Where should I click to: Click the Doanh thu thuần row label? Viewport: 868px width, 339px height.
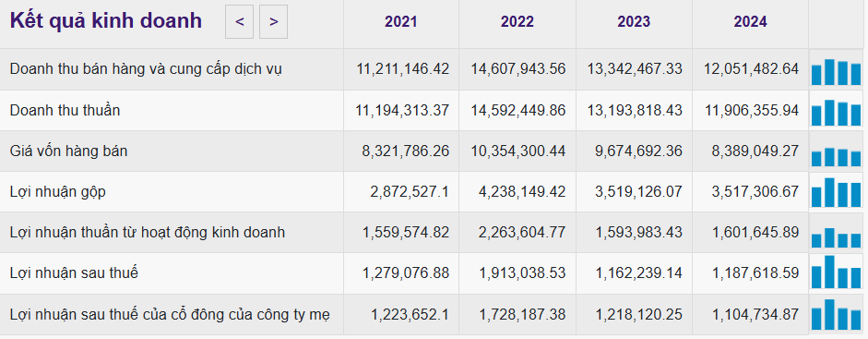(x=65, y=110)
